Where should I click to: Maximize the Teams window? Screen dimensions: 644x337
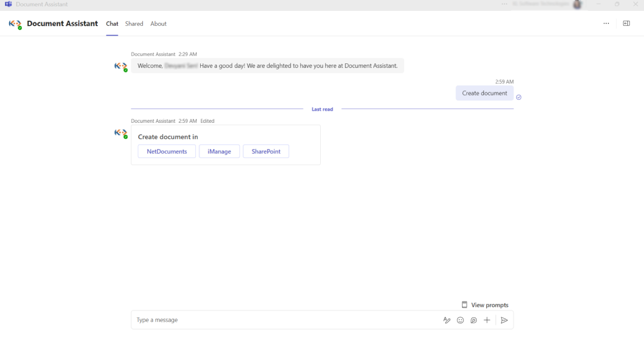click(x=617, y=4)
